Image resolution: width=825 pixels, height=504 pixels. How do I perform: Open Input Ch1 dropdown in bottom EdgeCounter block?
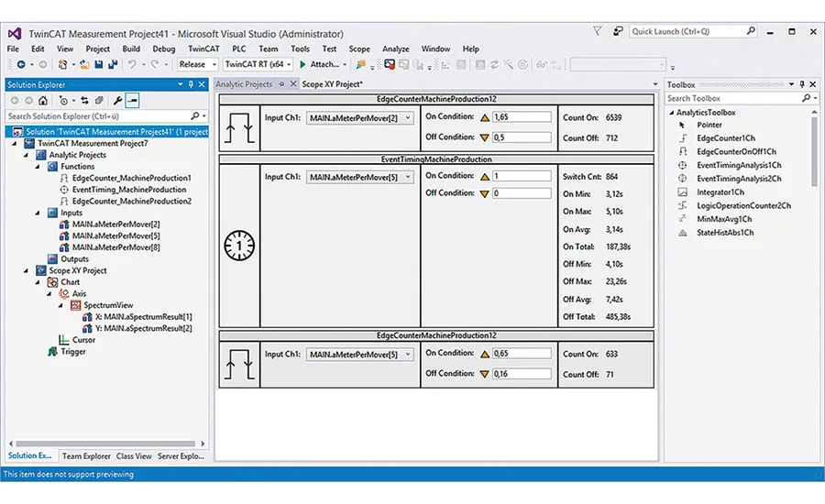coord(360,355)
